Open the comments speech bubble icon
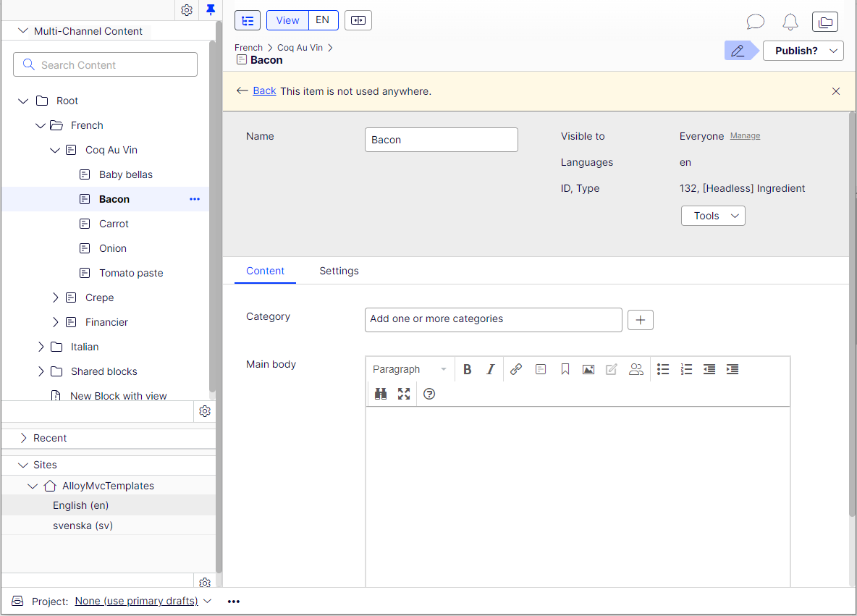This screenshot has width=857, height=616. pyautogui.click(x=756, y=21)
